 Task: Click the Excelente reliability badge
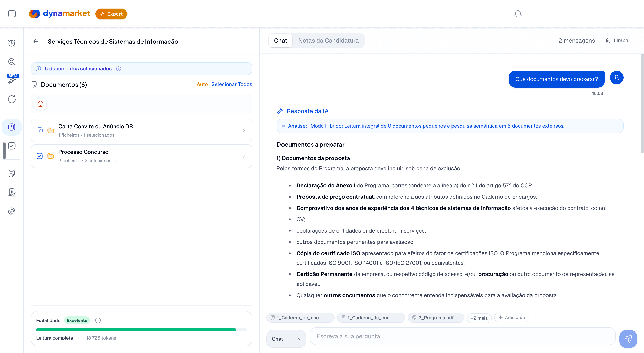77,320
